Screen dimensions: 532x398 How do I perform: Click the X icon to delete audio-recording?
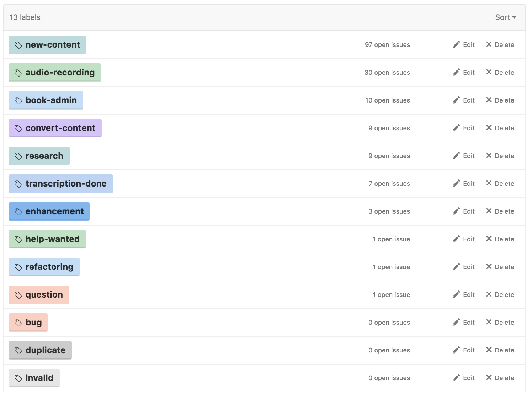point(489,72)
